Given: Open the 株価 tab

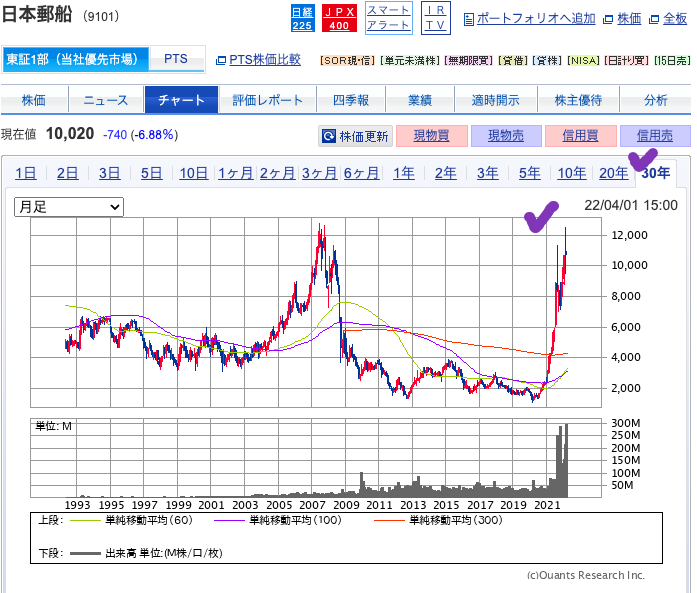Looking at the screenshot, I should click(34, 100).
